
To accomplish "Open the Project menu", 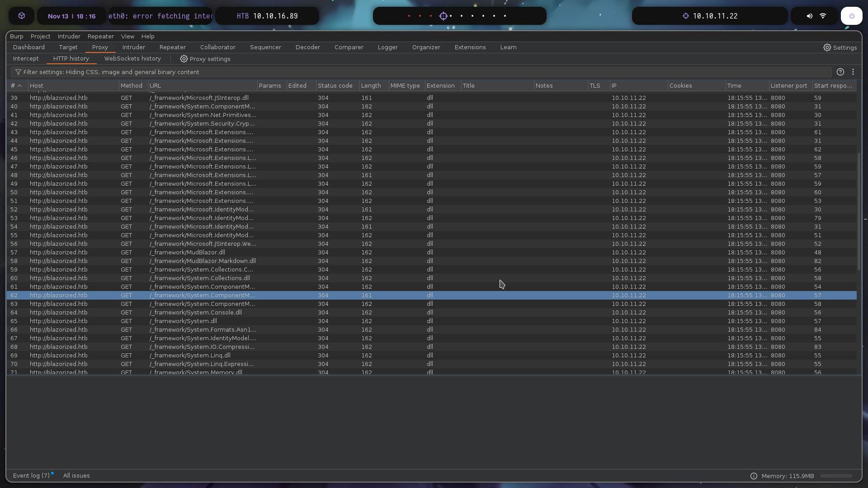I will click(40, 36).
